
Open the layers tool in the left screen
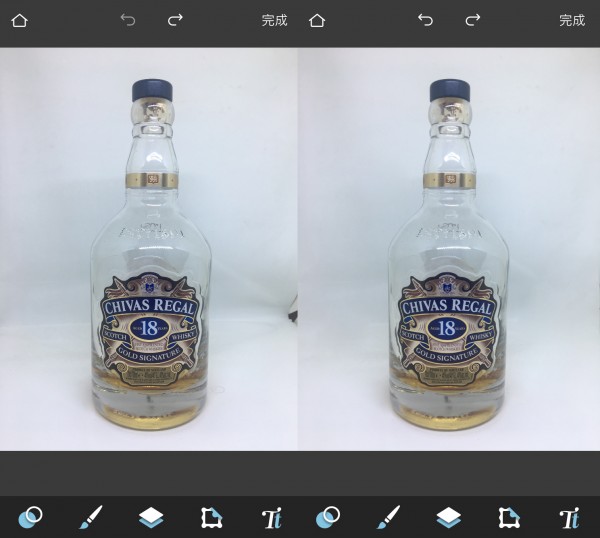click(150, 517)
